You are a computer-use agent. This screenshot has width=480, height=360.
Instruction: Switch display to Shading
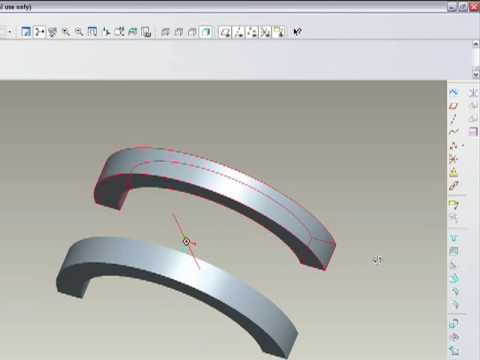pos(206,32)
